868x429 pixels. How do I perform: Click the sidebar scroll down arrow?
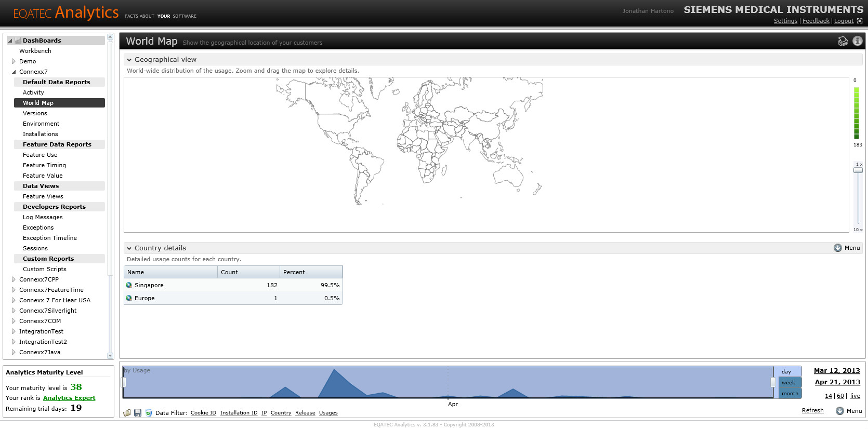[110, 356]
